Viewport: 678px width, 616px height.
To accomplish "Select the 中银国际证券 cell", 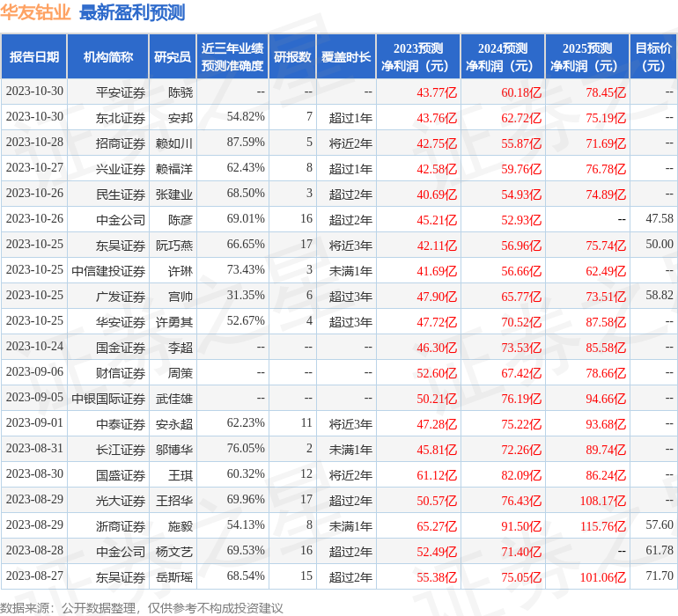I will pyautogui.click(x=108, y=398).
